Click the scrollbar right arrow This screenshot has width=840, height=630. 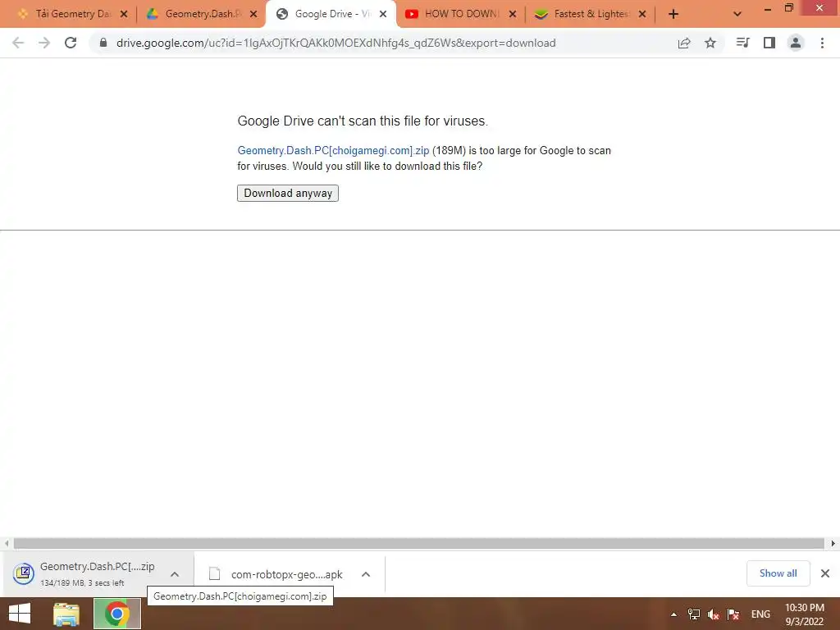(833, 543)
